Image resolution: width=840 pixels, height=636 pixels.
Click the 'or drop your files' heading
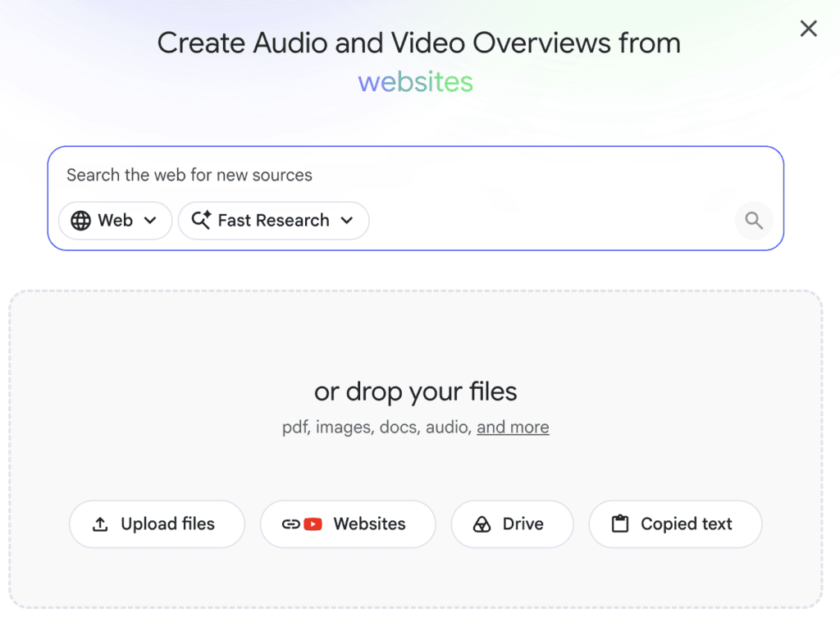[x=416, y=391]
